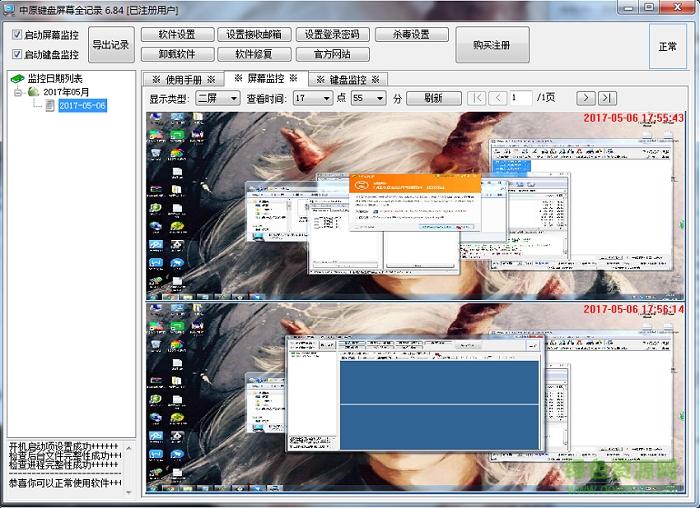Go to first page of screenshots
700x508 pixels.
(476, 98)
